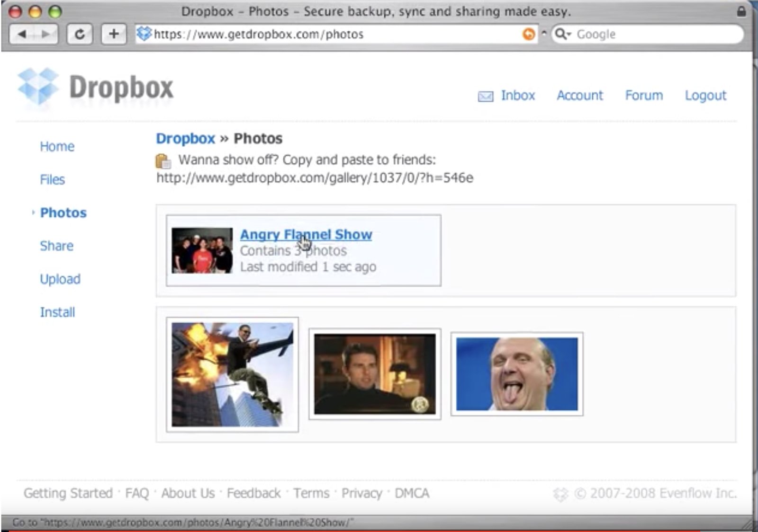This screenshot has height=532, width=758.
Task: Open the dark-room man photo thumbnail
Action: (x=375, y=374)
